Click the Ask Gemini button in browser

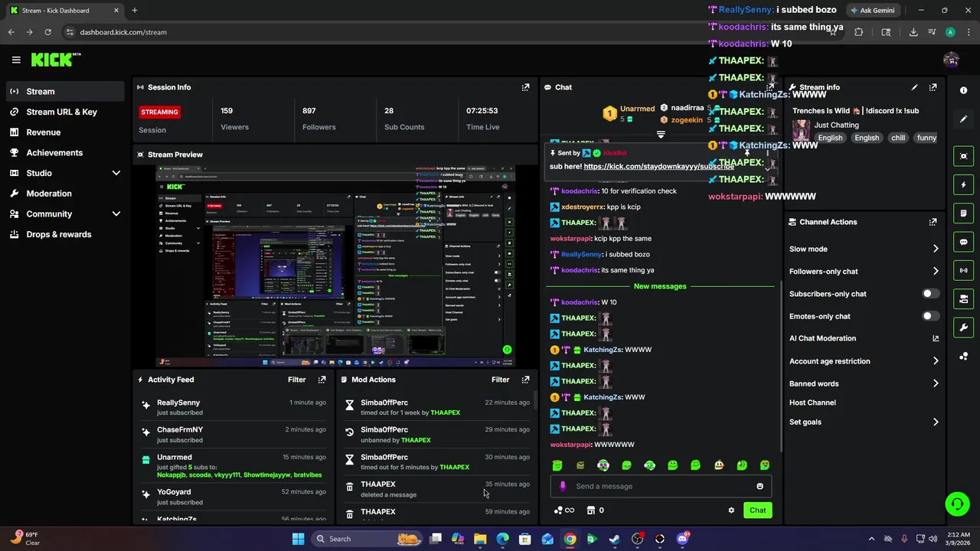click(871, 11)
